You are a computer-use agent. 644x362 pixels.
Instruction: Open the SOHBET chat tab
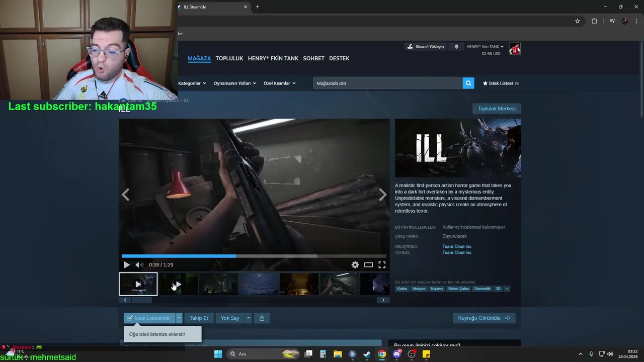[x=313, y=58]
